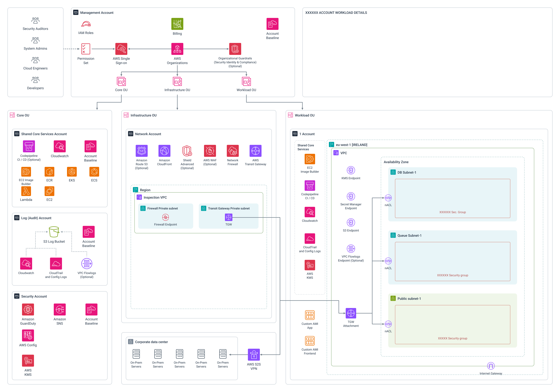Click the Internet Gateway icon
The height and width of the screenshot is (392, 560).
point(491,366)
